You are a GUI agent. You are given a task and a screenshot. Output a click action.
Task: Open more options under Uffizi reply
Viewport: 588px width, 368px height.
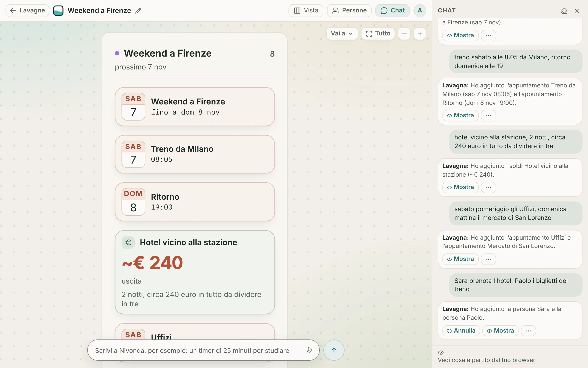pyautogui.click(x=488, y=259)
